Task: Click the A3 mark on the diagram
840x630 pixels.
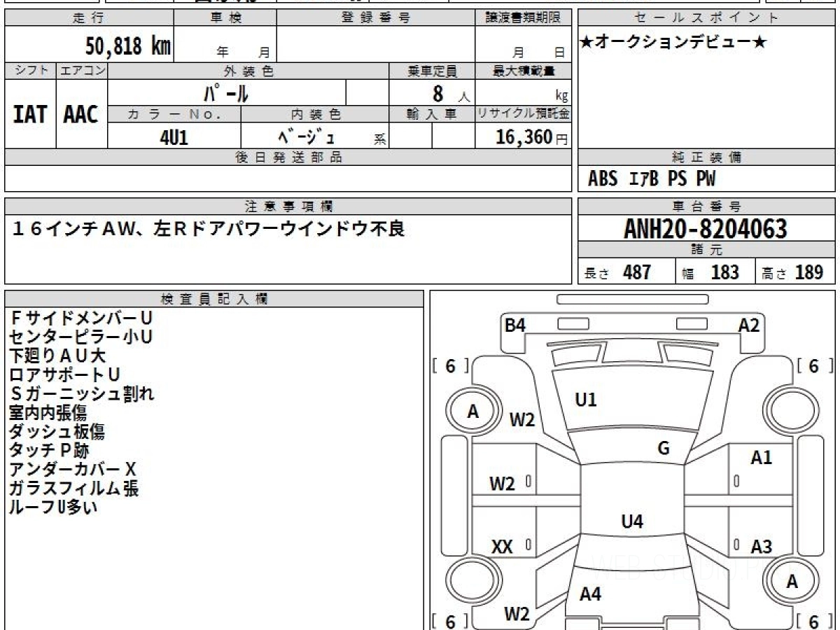Action: 761,547
